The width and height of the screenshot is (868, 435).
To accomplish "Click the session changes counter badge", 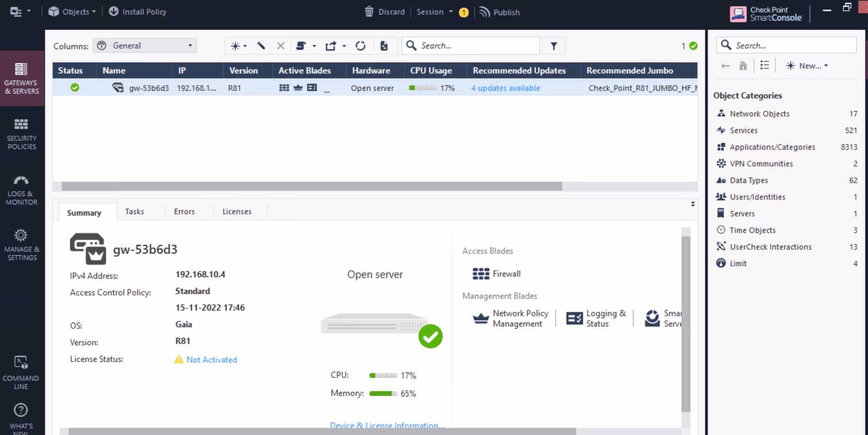I will (x=464, y=12).
